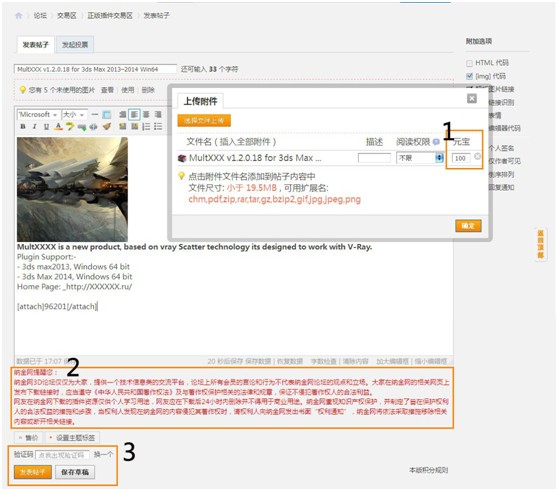The image size is (558, 492).
Task: Insert unordered bullet list
Action: coord(158,126)
